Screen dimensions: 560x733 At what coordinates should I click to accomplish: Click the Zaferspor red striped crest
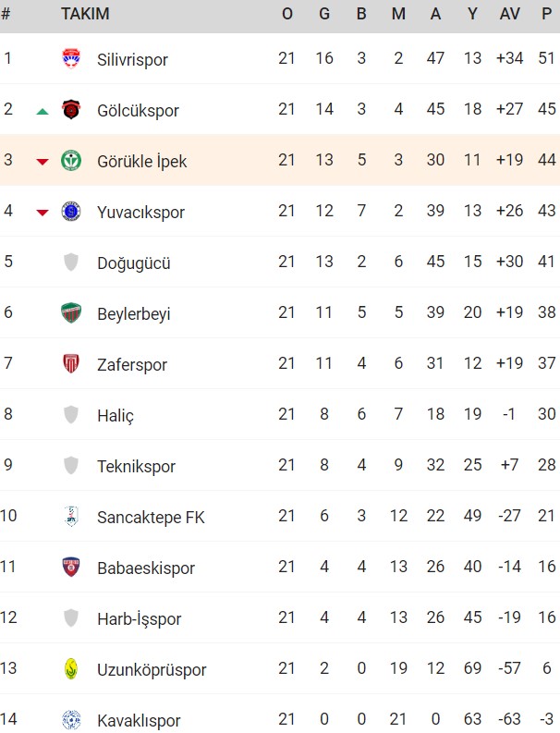pos(71,363)
